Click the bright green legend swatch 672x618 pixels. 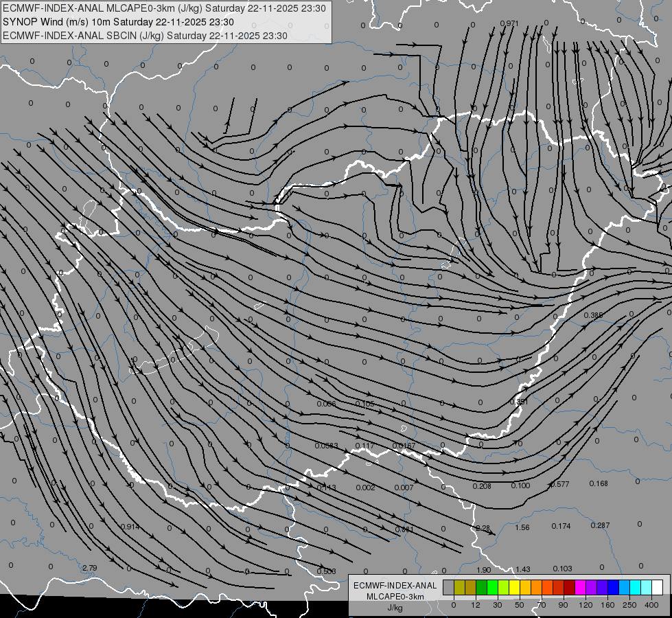click(x=492, y=587)
